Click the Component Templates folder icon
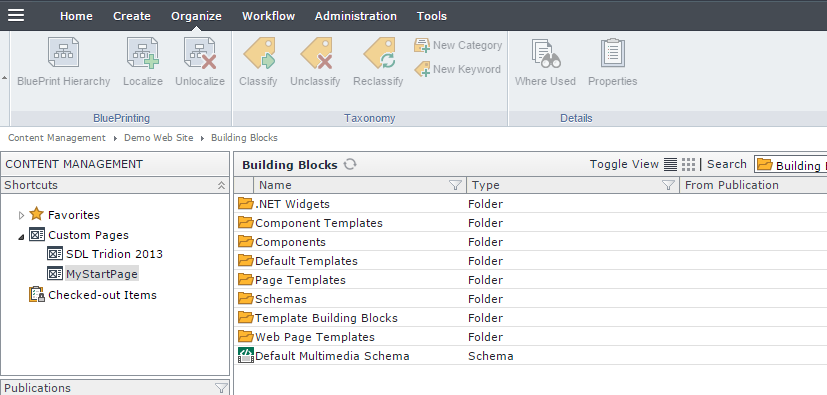This screenshot has width=827, height=395. 245,222
